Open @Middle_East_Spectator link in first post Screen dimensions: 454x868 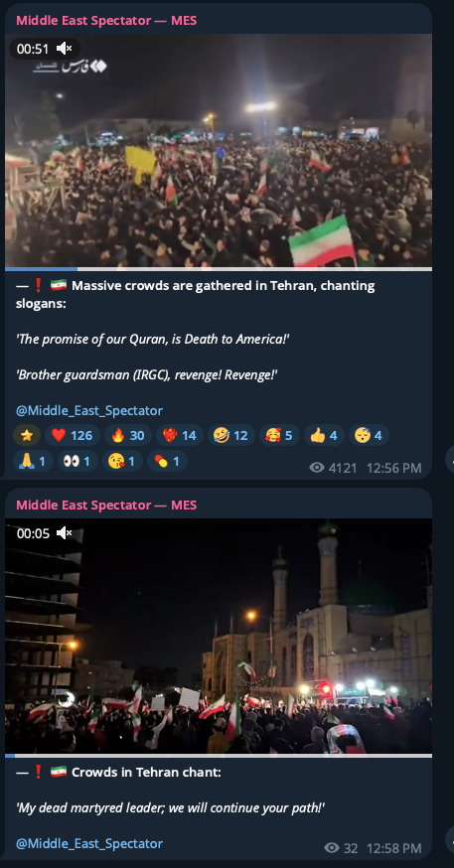89,411
